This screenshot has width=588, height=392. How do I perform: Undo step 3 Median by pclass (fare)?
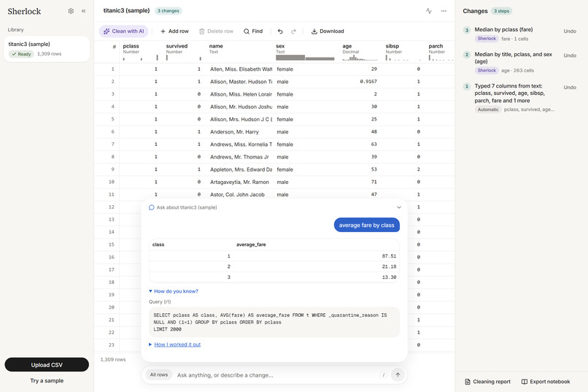(x=570, y=31)
